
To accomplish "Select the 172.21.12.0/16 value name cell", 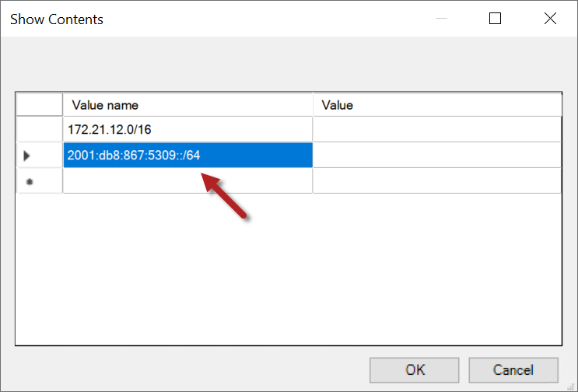I will [x=187, y=130].
